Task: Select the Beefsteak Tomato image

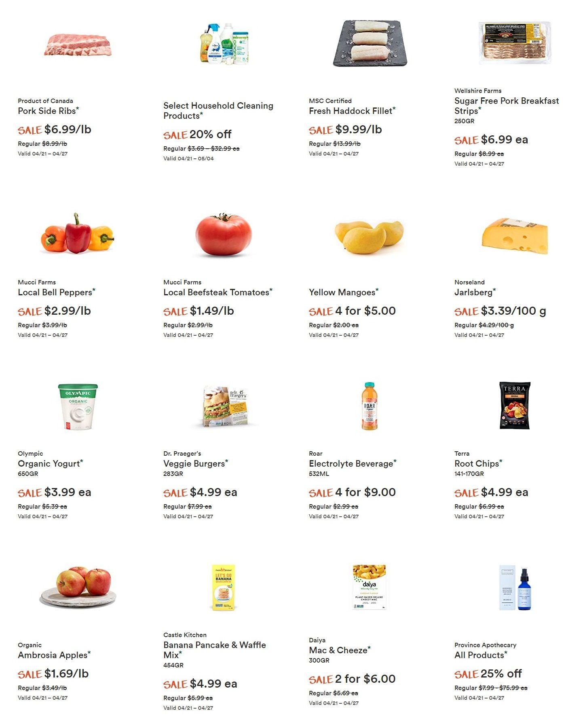Action: click(x=224, y=234)
